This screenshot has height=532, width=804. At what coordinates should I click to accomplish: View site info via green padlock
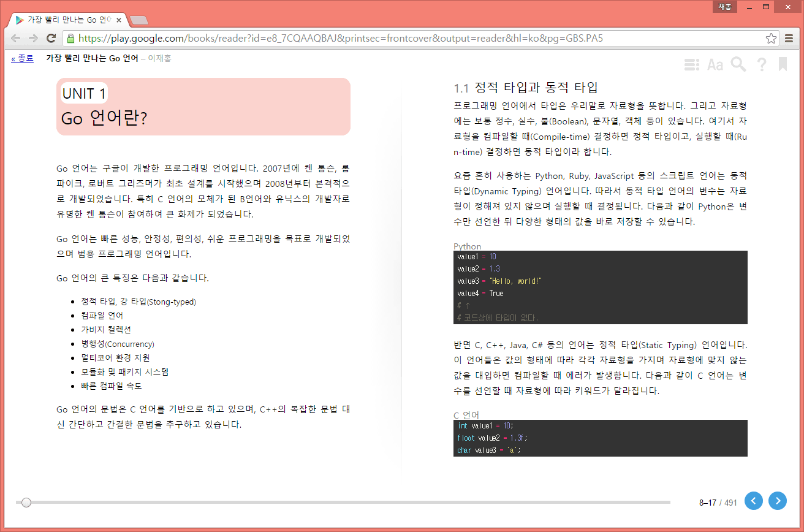(x=70, y=39)
